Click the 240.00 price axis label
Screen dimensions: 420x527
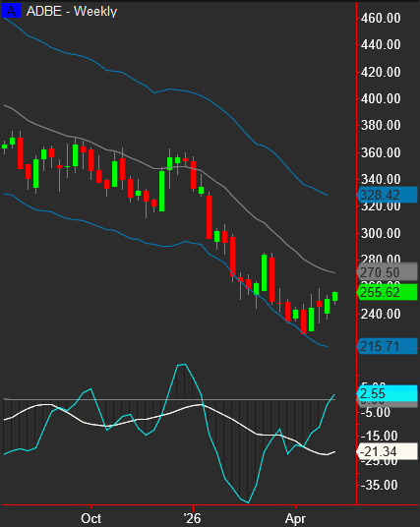pyautogui.click(x=381, y=314)
